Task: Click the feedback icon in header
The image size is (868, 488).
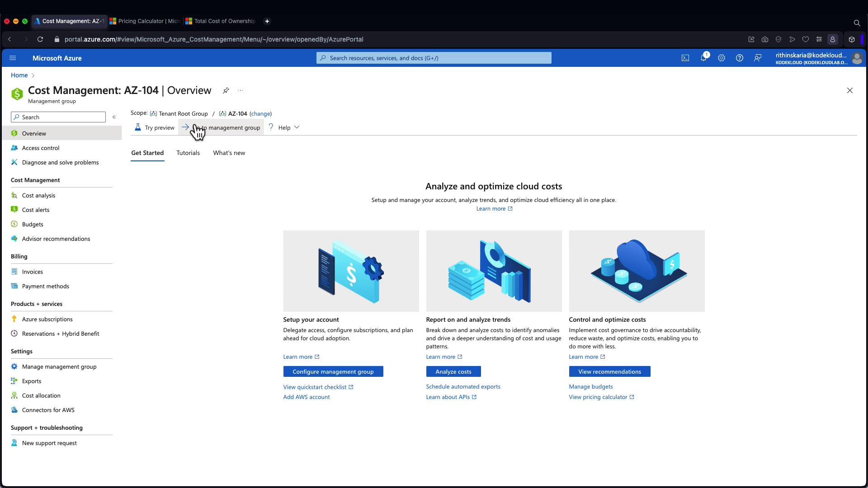Action: tap(758, 58)
